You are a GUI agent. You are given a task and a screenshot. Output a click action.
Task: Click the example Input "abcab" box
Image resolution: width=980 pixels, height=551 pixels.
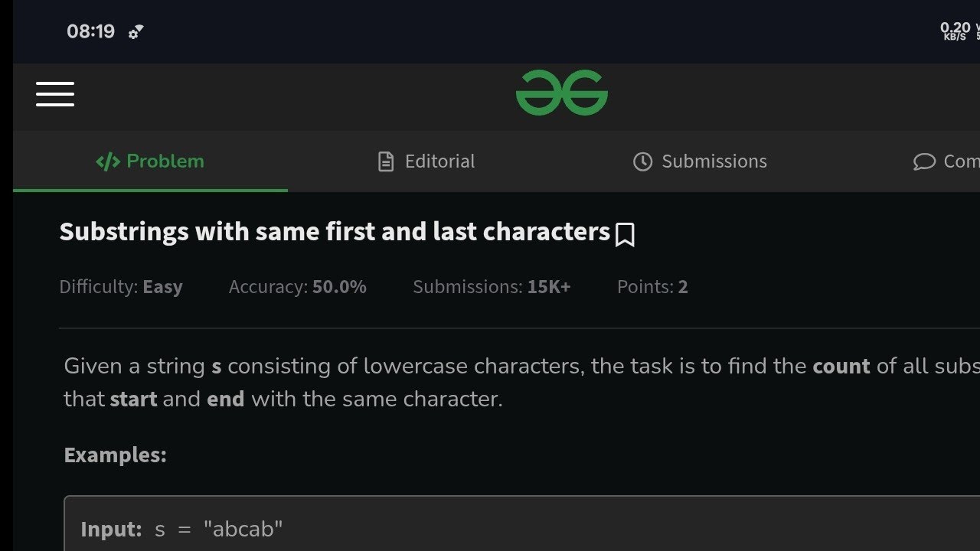pyautogui.click(x=521, y=523)
